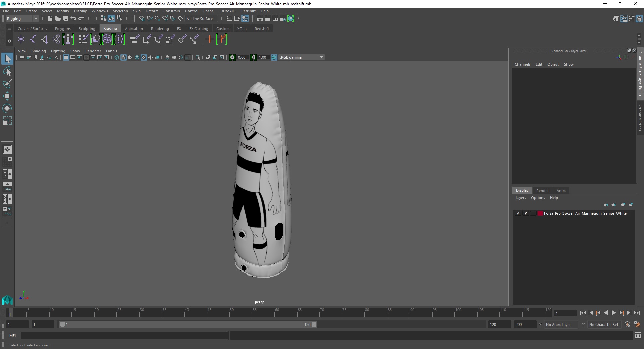The width and height of the screenshot is (644, 349).
Task: Click the HumanIK character shelf icon
Action: 68,39
